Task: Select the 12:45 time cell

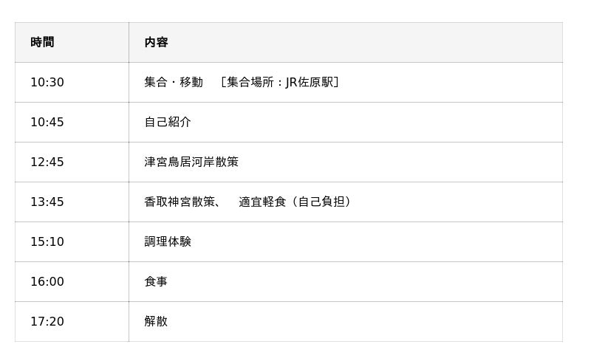Action: [47, 162]
